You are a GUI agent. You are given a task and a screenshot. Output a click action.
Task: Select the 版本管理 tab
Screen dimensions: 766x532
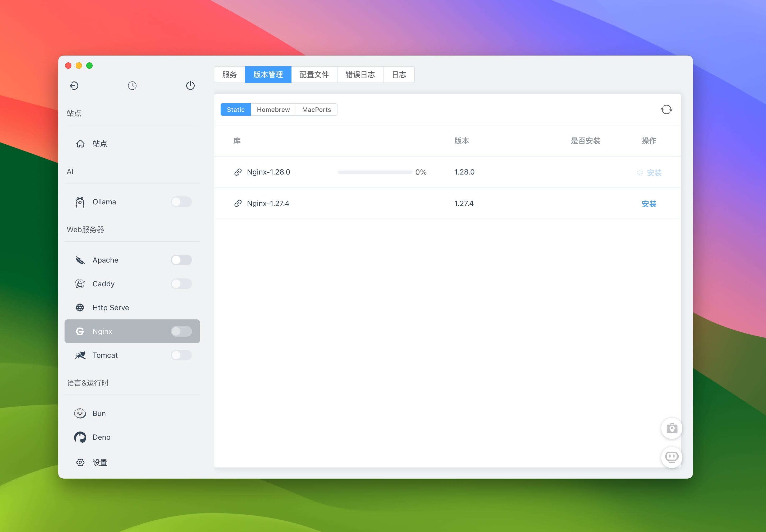pos(268,75)
